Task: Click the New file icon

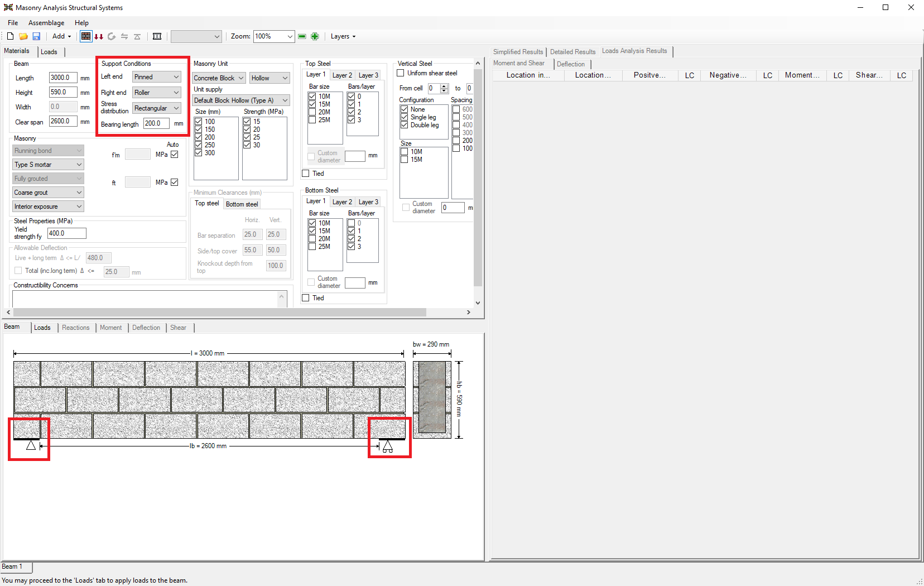Action: pos(10,36)
